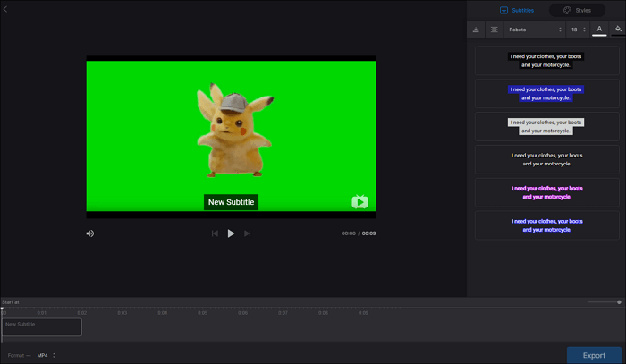Click the back arrow in top-left corner
626x364 pixels.
[5, 9]
